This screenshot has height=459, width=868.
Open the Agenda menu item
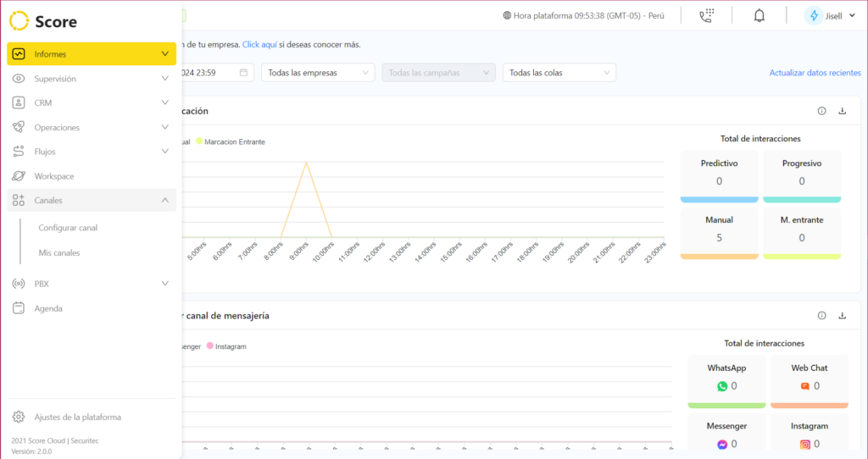[48, 308]
